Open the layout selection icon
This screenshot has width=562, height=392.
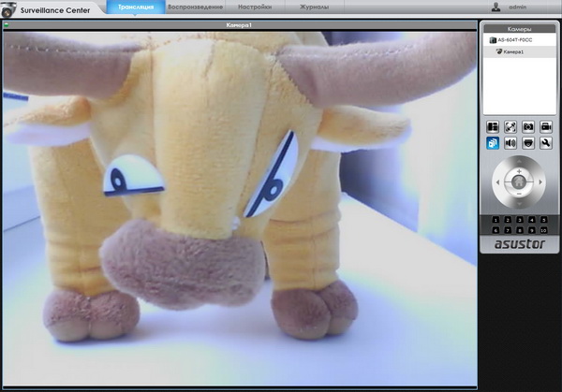click(493, 126)
